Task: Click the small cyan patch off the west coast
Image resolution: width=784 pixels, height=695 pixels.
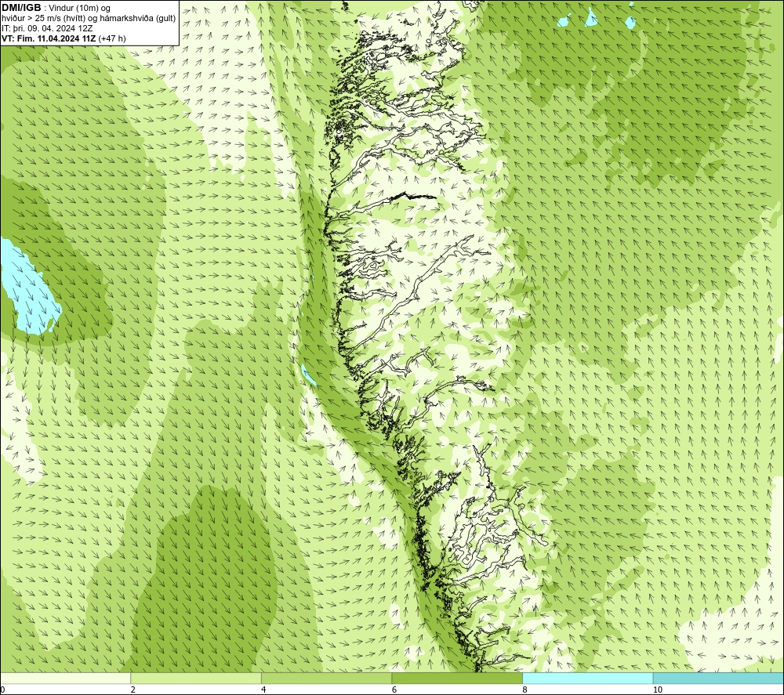Action: [308, 375]
